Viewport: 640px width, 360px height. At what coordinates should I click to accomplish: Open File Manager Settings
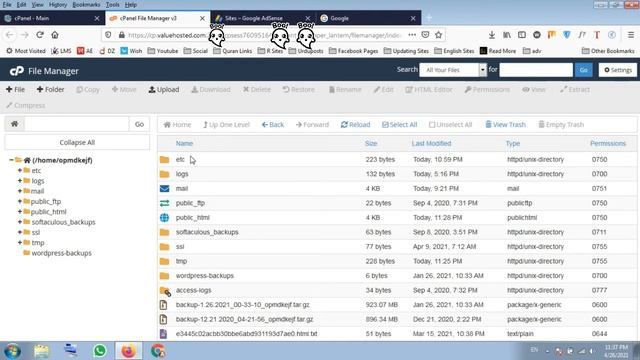click(618, 70)
